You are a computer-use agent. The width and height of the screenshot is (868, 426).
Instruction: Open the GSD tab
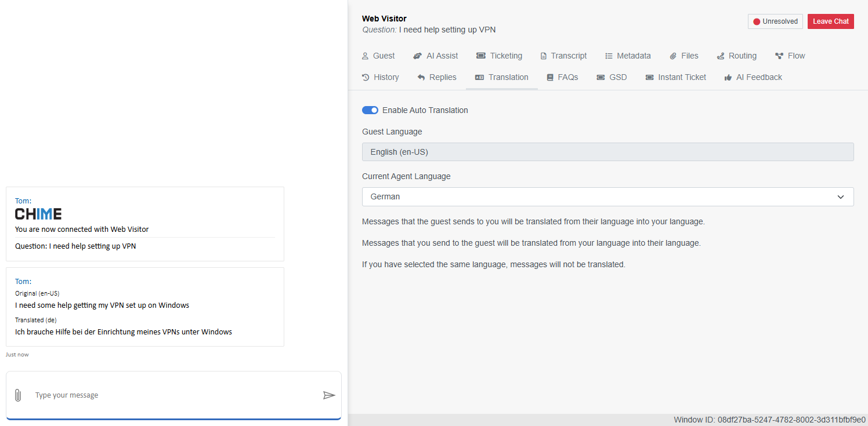click(612, 78)
